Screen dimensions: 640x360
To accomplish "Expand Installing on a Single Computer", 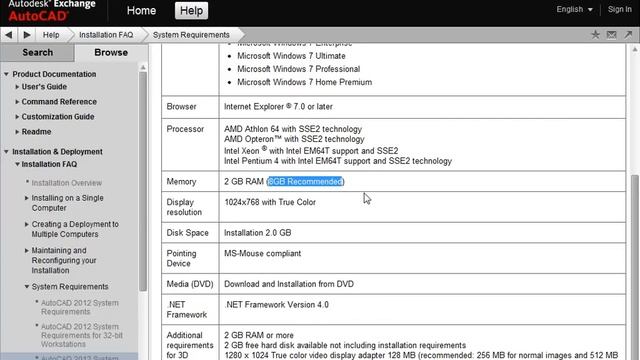I will pos(27,198).
